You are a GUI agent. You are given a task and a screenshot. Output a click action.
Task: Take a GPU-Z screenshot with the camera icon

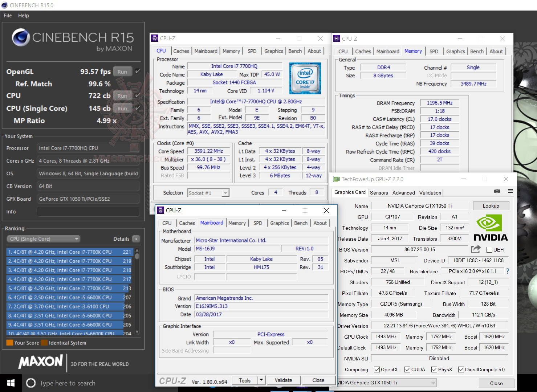(497, 191)
